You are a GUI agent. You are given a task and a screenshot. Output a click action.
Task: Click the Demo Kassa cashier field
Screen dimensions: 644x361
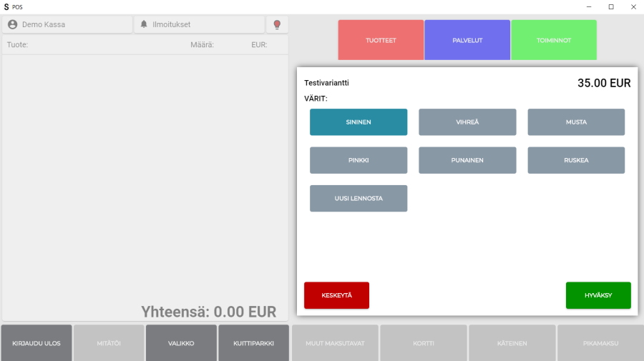click(x=72, y=24)
